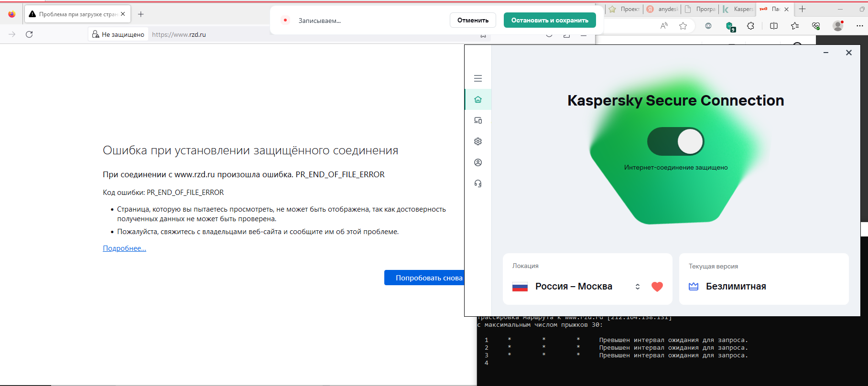
Task: Click the Firefox View icon
Action: pos(12,14)
